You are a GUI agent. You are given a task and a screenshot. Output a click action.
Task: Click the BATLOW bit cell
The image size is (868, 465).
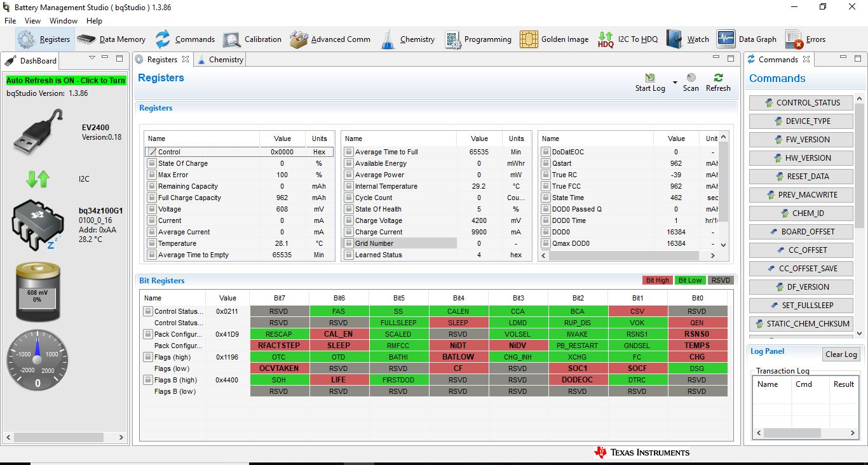click(458, 357)
